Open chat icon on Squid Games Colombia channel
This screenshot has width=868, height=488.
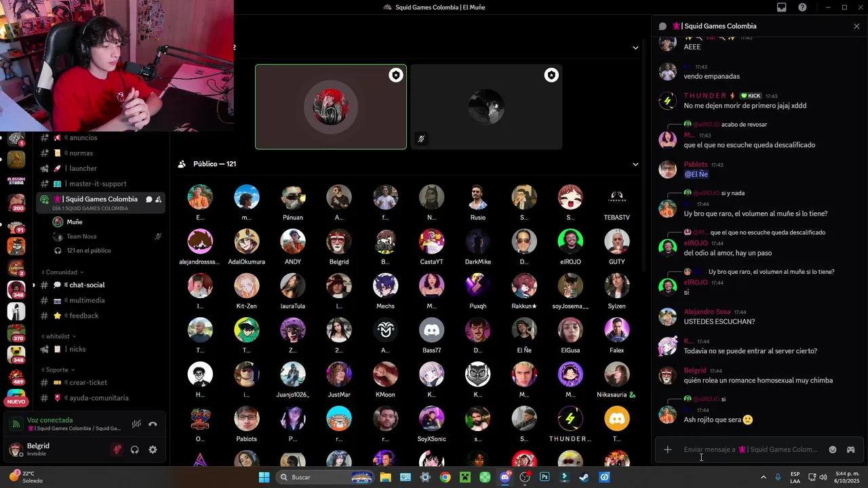coord(149,199)
